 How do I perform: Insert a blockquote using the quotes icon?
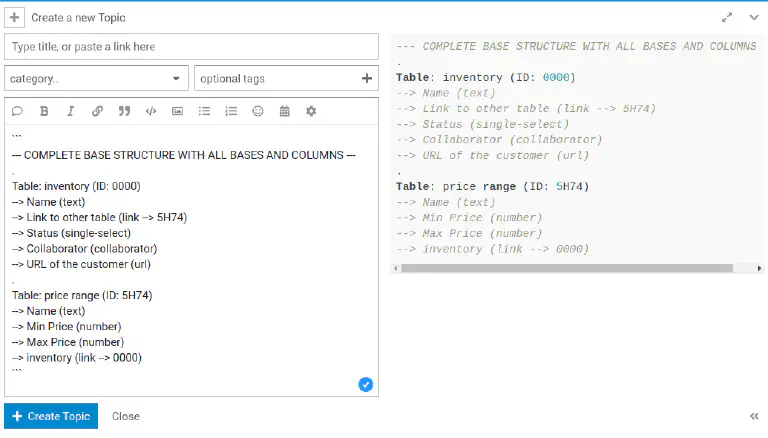[x=124, y=111]
